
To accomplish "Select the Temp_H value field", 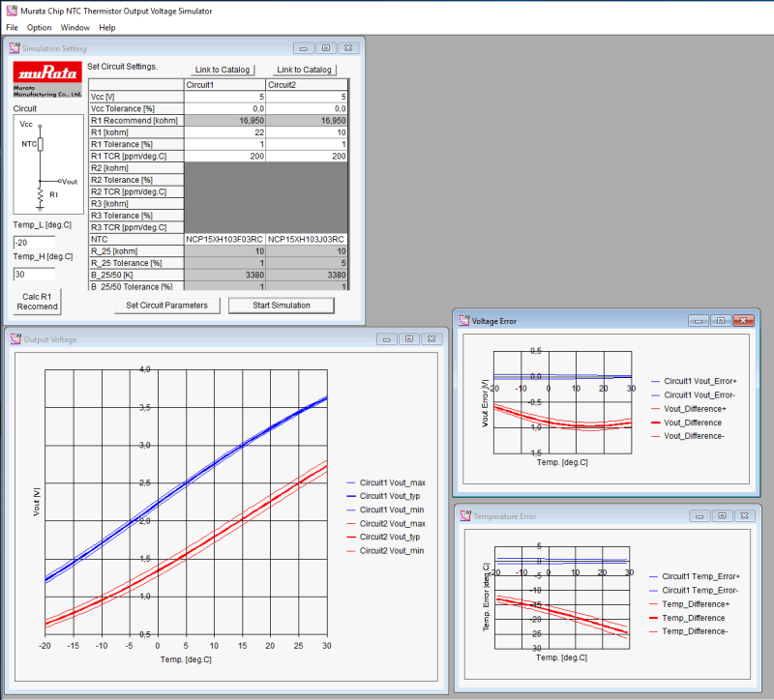I will pyautogui.click(x=34, y=274).
